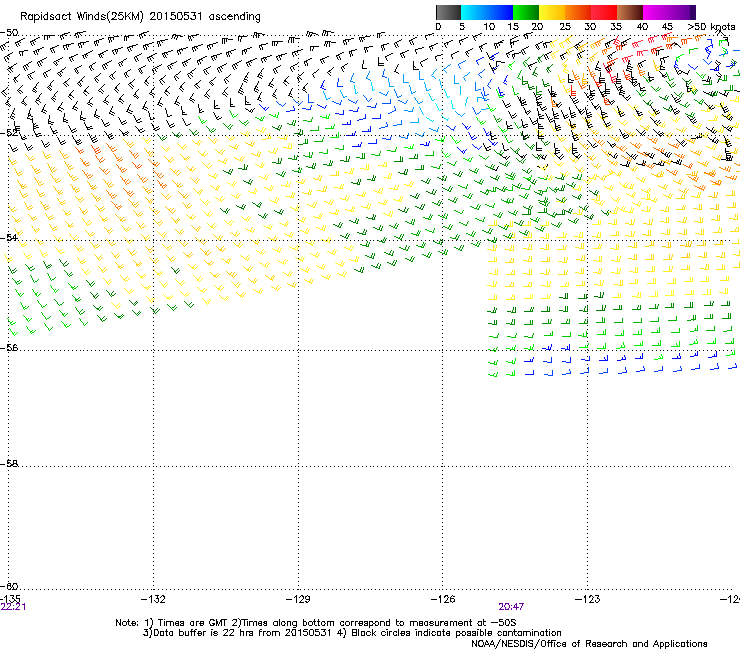Click the brown 35-40 knots color segment
Viewport: 740px width, 650px height.
(630, 12)
